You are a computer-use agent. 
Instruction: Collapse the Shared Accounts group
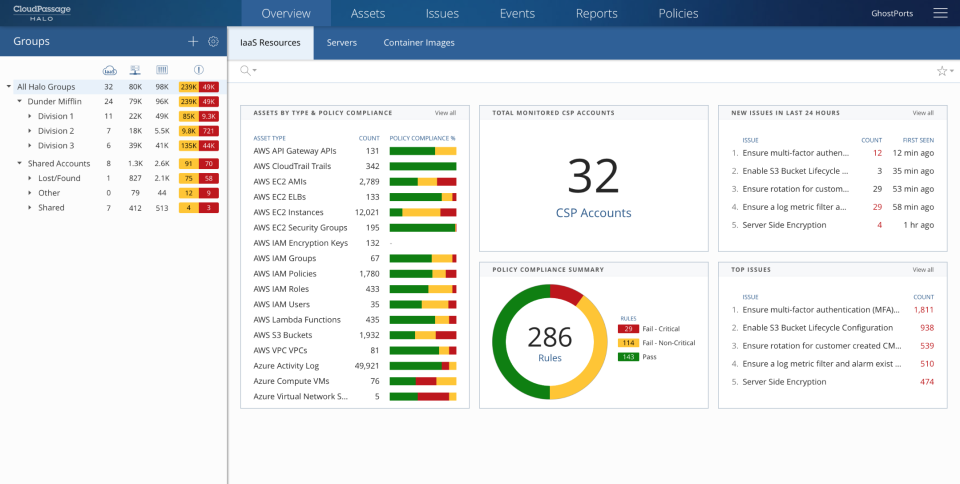(20, 163)
